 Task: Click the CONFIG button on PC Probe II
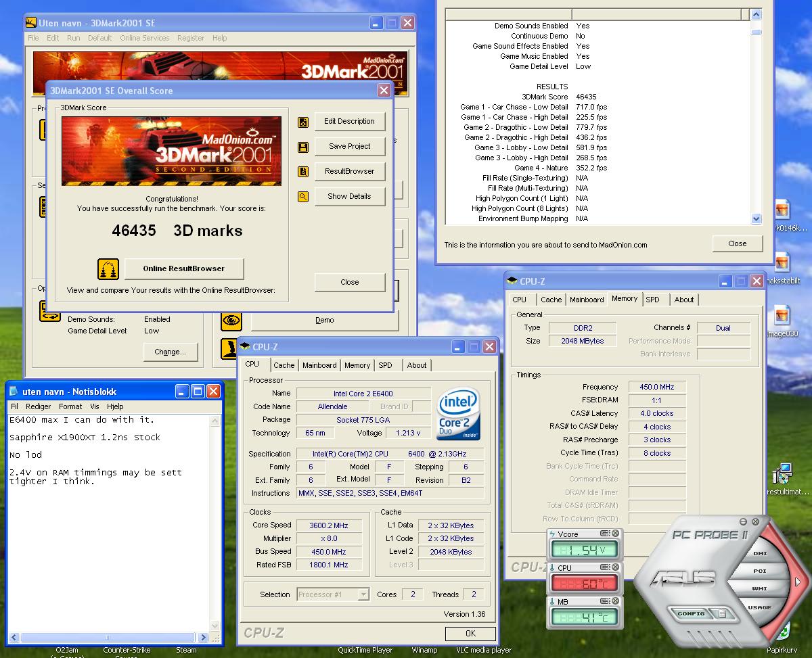[692, 613]
